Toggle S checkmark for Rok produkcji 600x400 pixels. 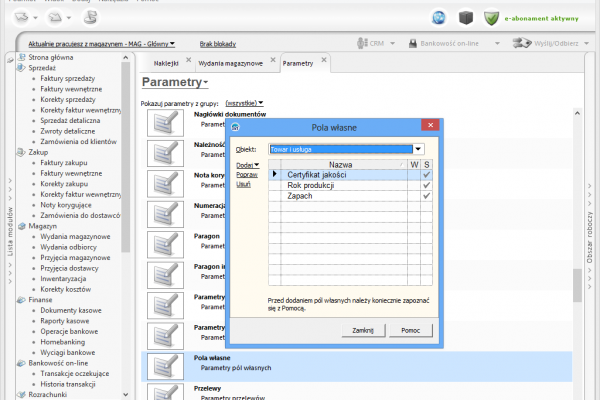pos(427,186)
